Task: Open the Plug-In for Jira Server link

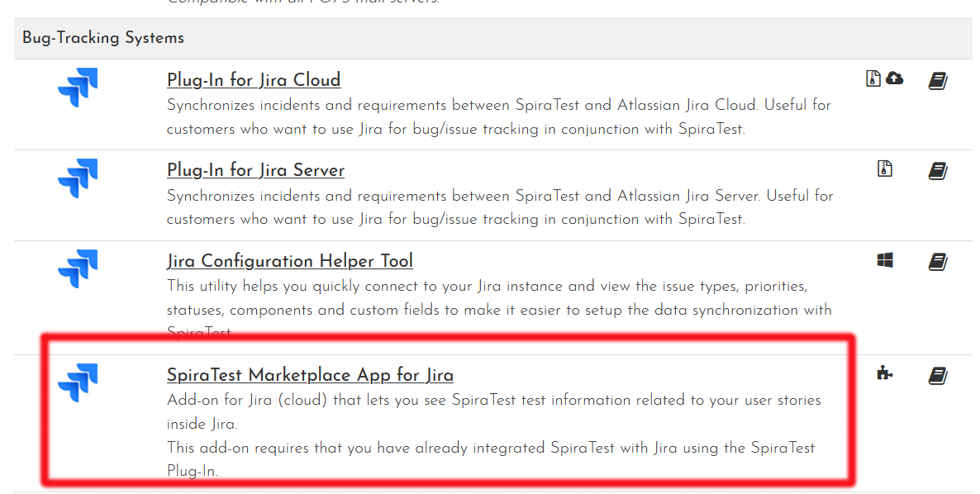Action: [x=255, y=171]
